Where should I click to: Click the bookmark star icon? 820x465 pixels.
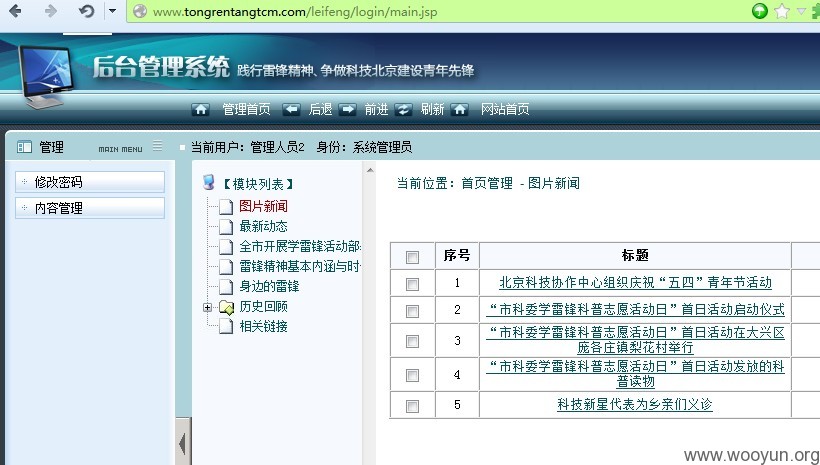(782, 11)
